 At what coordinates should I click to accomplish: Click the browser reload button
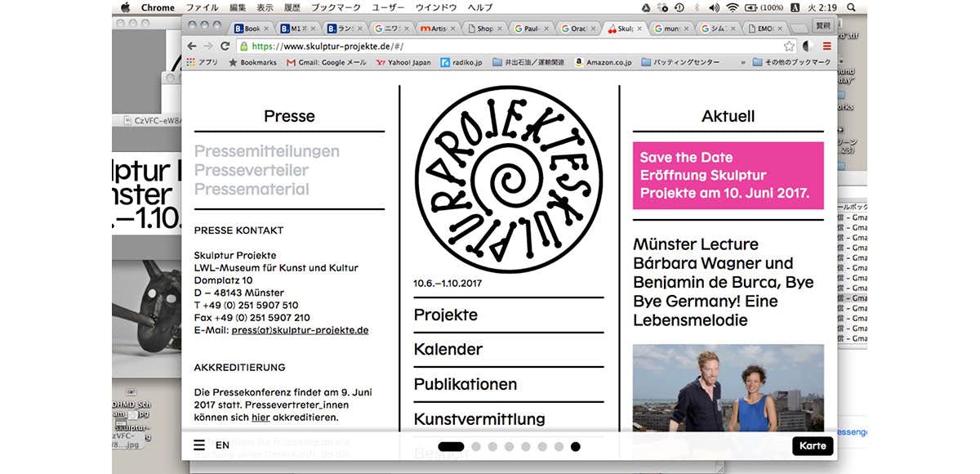[x=224, y=47]
